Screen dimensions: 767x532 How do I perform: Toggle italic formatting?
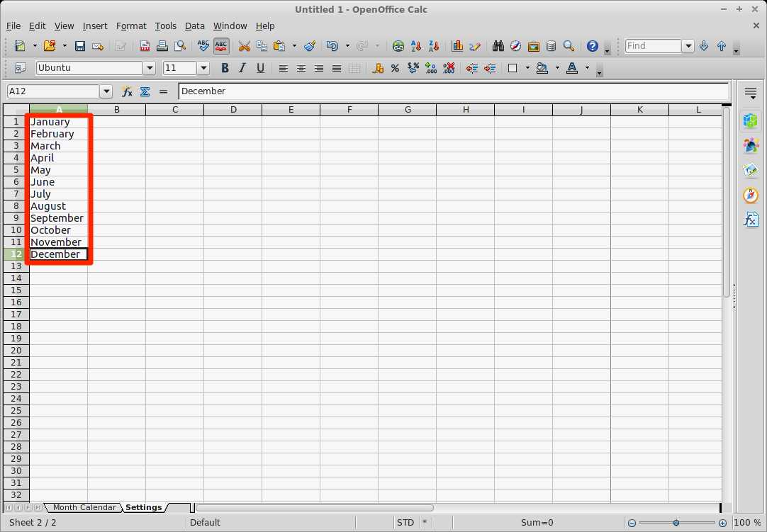(242, 68)
